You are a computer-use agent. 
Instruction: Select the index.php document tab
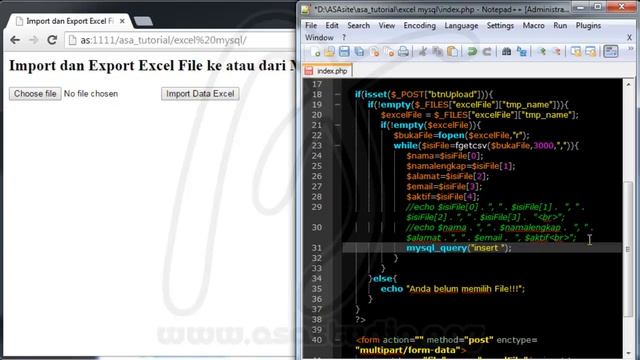click(327, 71)
